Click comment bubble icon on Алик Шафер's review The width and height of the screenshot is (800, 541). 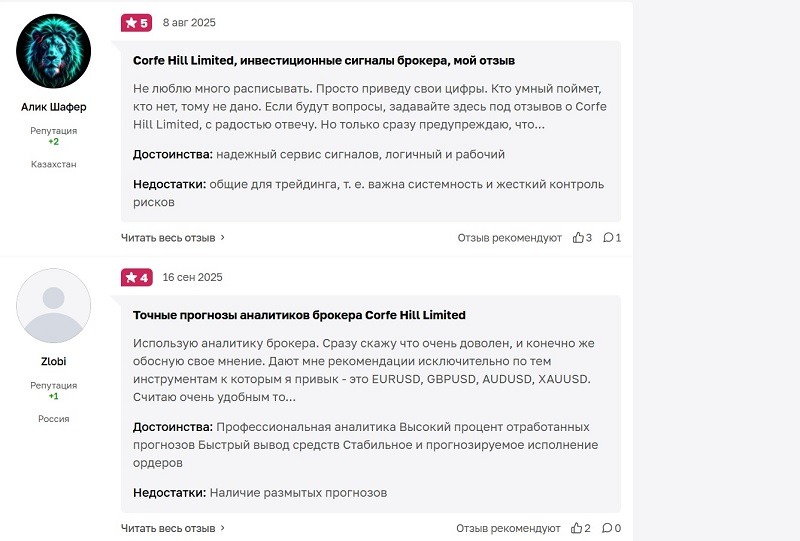[x=608, y=238]
